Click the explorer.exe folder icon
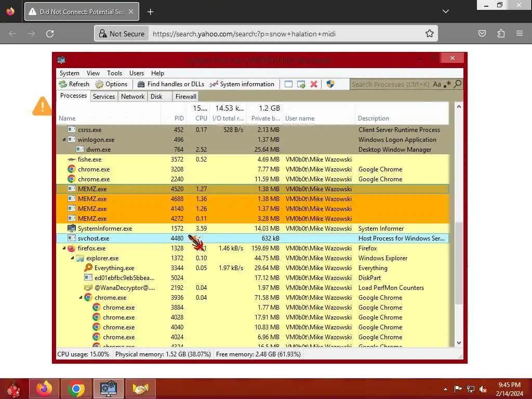The image size is (532, 399). click(80, 258)
